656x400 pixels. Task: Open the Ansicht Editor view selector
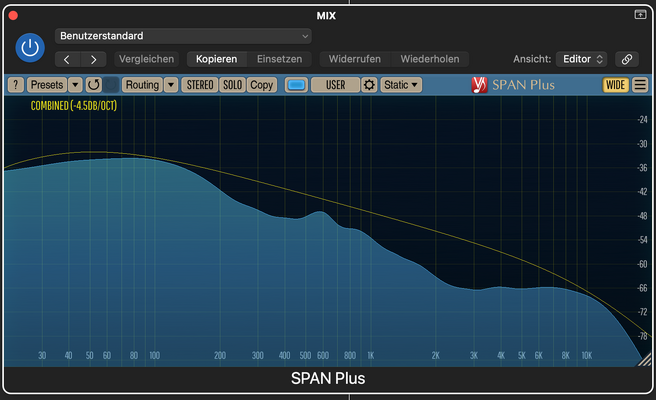click(x=582, y=59)
